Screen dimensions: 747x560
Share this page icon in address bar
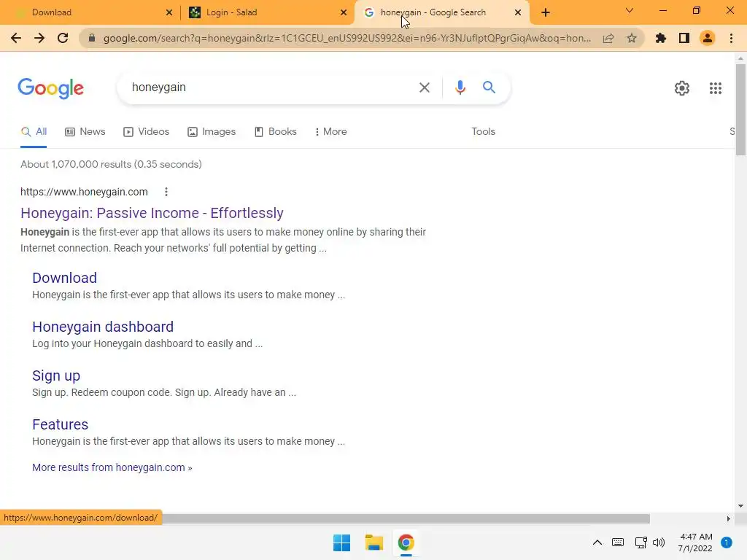coord(608,38)
